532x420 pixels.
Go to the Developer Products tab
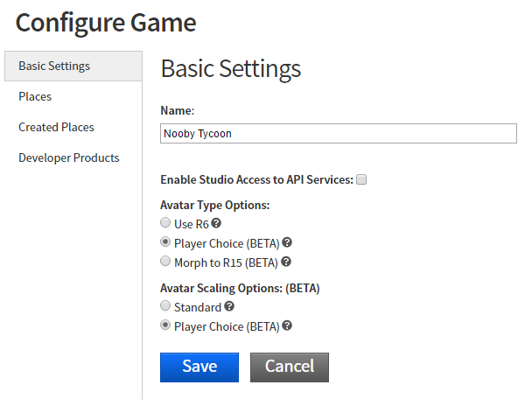pos(68,157)
